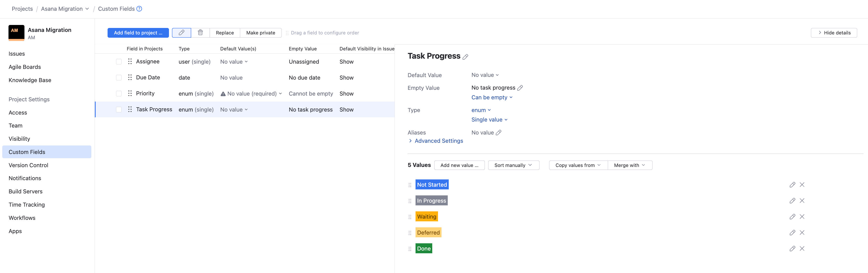Select the yellow Waiting value badge
This screenshot has width=868, height=273.
pos(427,216)
